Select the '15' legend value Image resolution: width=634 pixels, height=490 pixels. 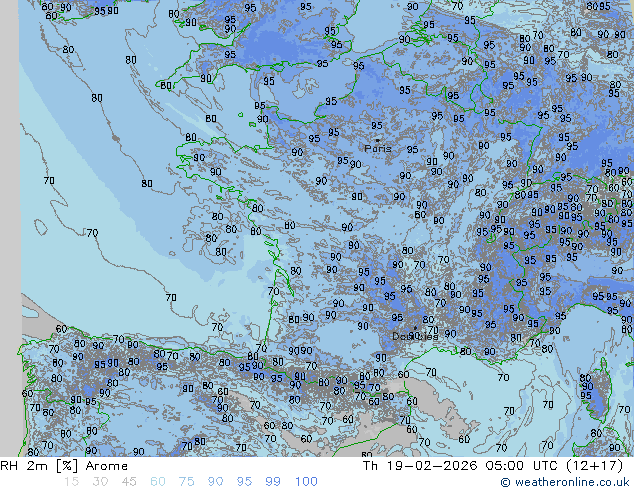click(71, 481)
